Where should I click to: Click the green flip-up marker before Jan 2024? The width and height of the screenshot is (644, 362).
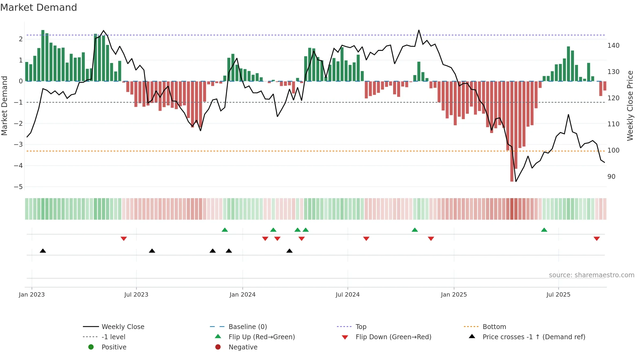[x=225, y=230]
